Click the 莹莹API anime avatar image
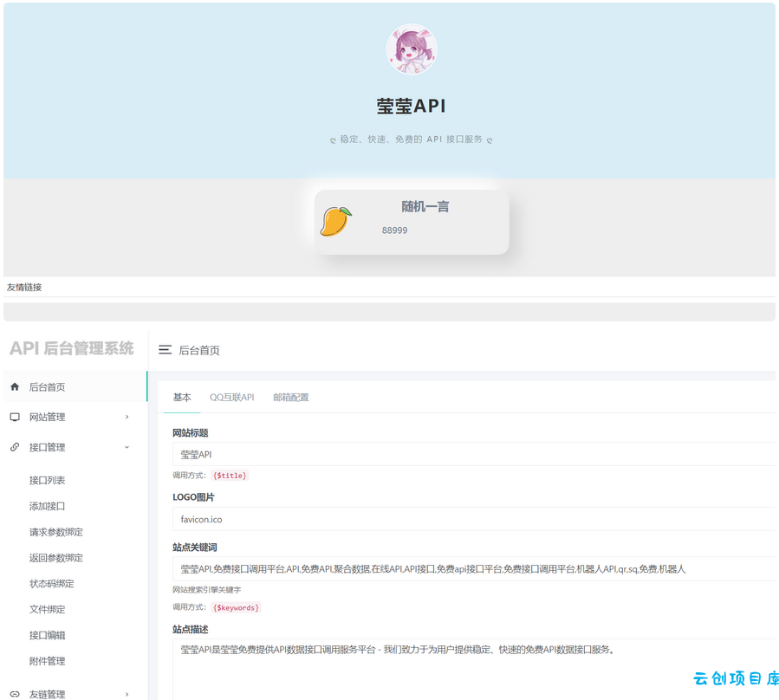Screen dimensions: 779x700 coord(412,49)
